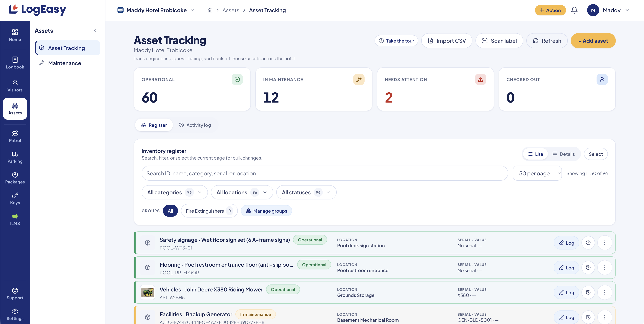
Task: Click Import CSV
Action: click(446, 41)
